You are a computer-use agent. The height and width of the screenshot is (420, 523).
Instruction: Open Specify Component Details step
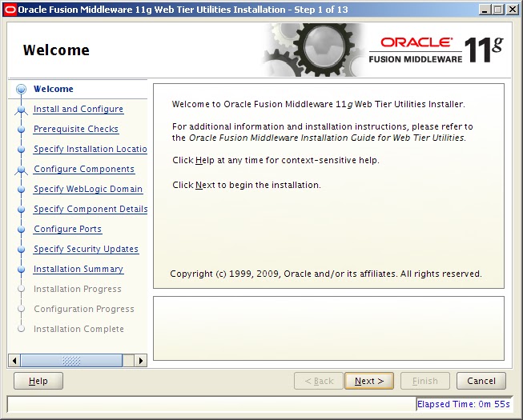coord(91,209)
